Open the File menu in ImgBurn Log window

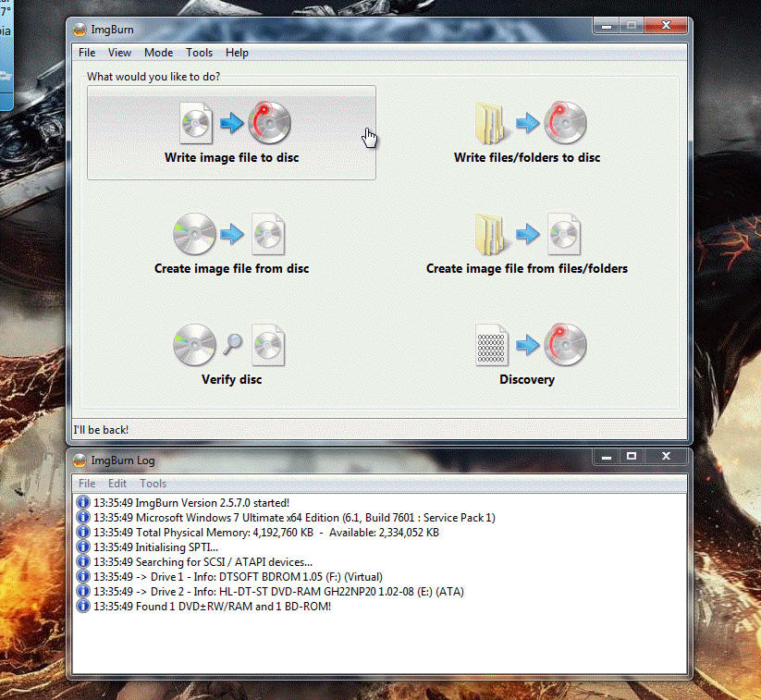coord(87,484)
